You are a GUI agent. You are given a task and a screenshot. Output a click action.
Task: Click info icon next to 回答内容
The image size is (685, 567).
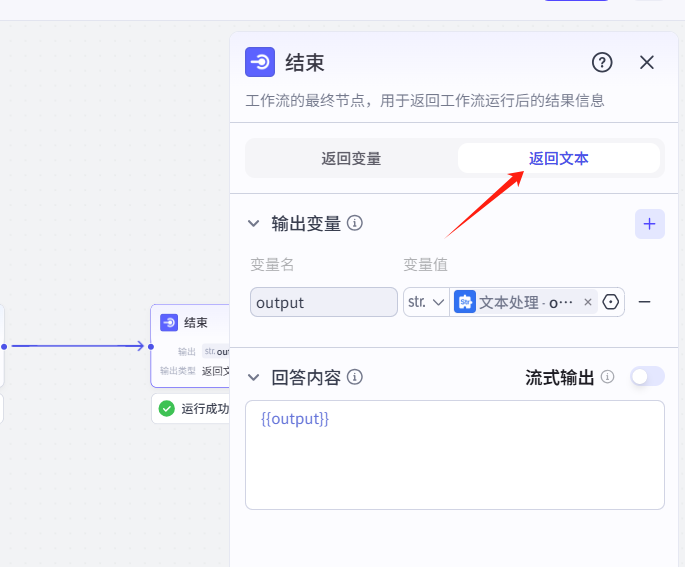tap(355, 377)
